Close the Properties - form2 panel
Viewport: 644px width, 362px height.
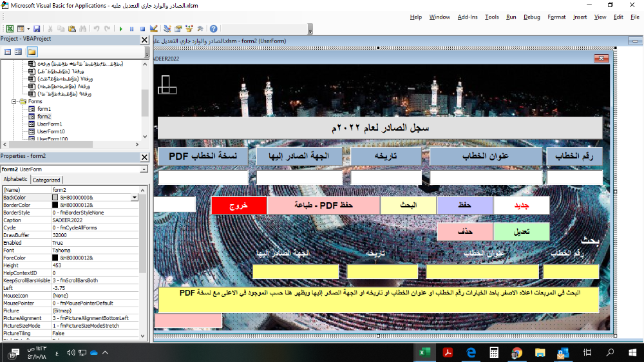click(x=144, y=157)
